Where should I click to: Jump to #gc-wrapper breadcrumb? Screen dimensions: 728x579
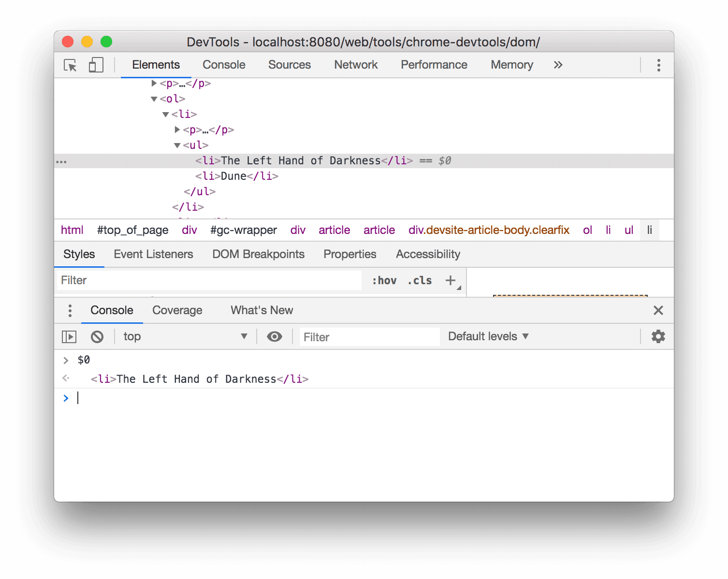pos(244,230)
